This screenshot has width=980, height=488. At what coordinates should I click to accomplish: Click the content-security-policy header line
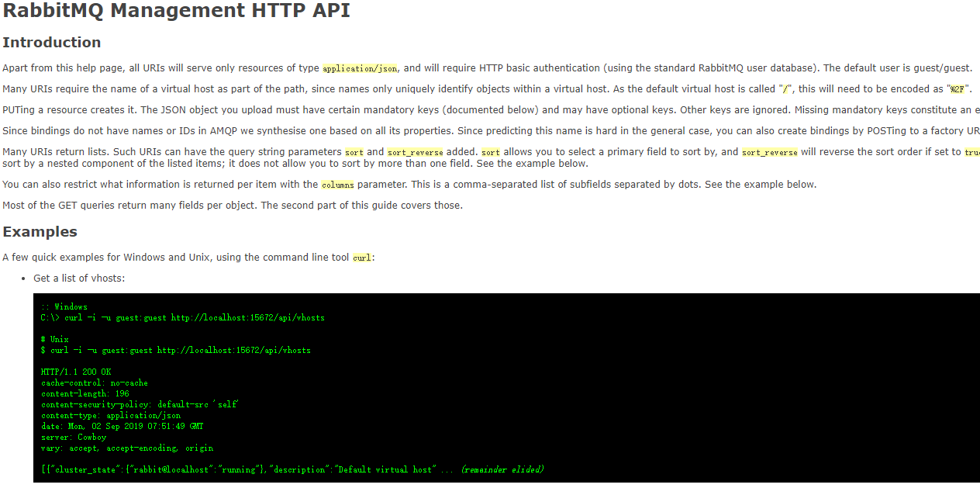140,405
